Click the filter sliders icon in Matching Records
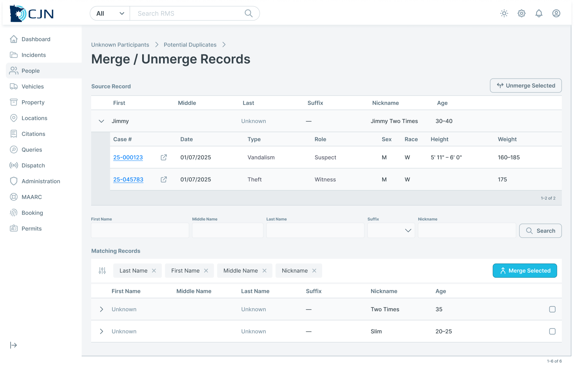The height and width of the screenshot is (365, 588). pyautogui.click(x=102, y=271)
